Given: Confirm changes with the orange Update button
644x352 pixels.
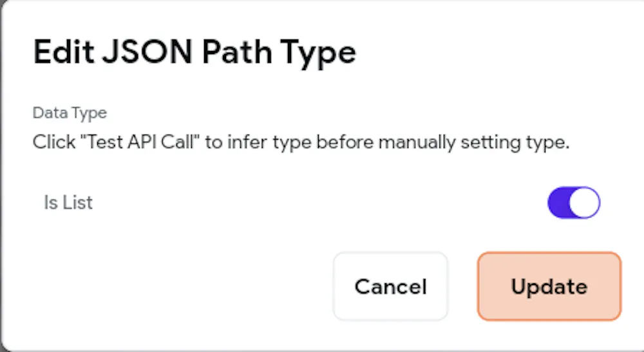Looking at the screenshot, I should point(549,286).
